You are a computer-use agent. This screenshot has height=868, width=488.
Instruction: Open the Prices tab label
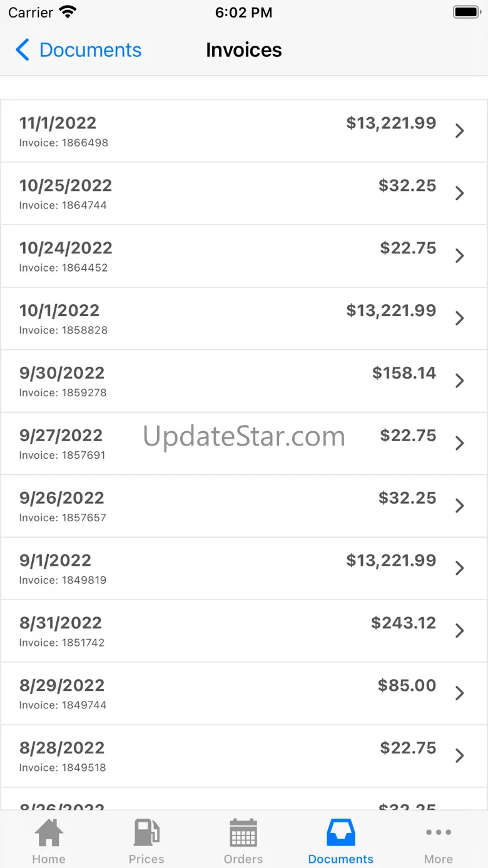point(146,859)
